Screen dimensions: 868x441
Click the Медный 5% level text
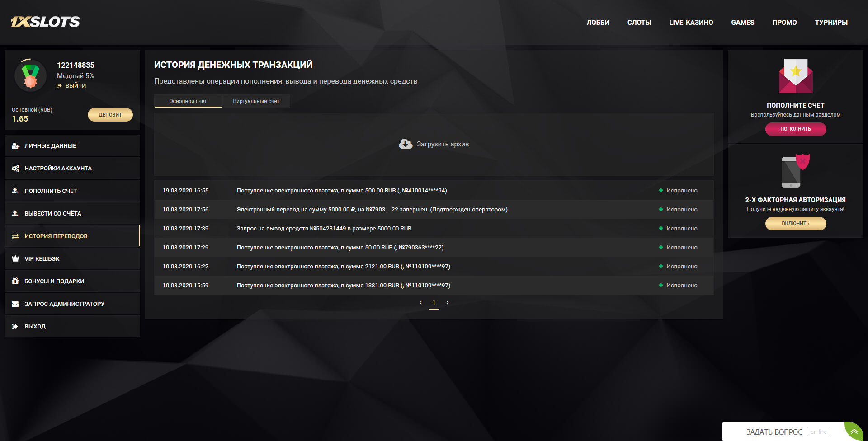pyautogui.click(x=75, y=76)
